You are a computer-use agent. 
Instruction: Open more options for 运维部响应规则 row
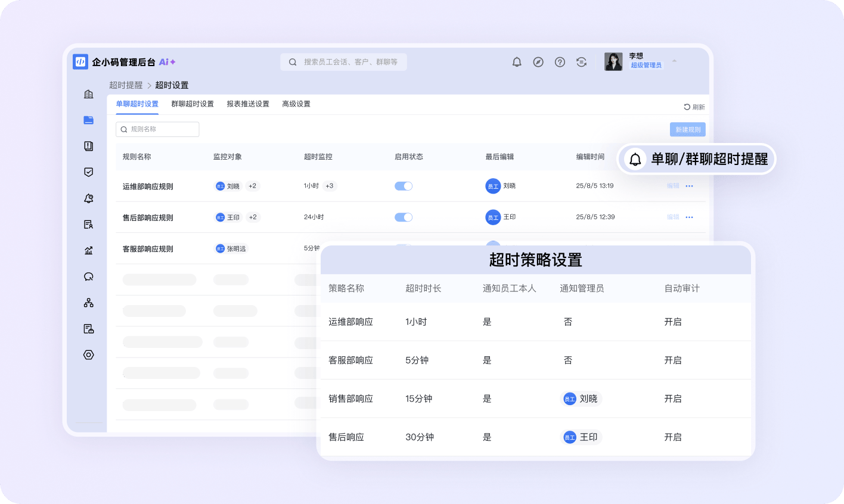tap(689, 186)
